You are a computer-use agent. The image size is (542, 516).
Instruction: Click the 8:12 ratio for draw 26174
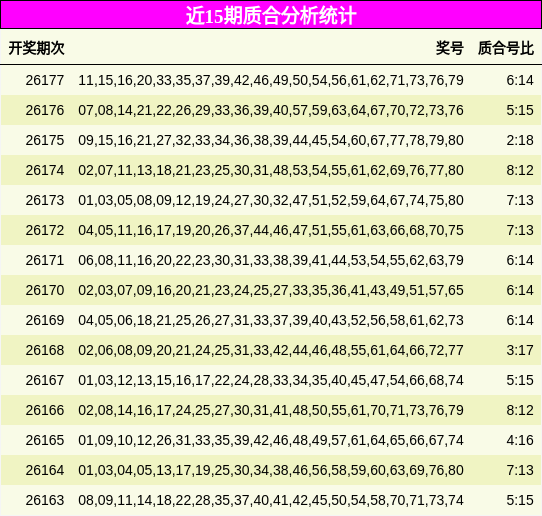pos(520,170)
